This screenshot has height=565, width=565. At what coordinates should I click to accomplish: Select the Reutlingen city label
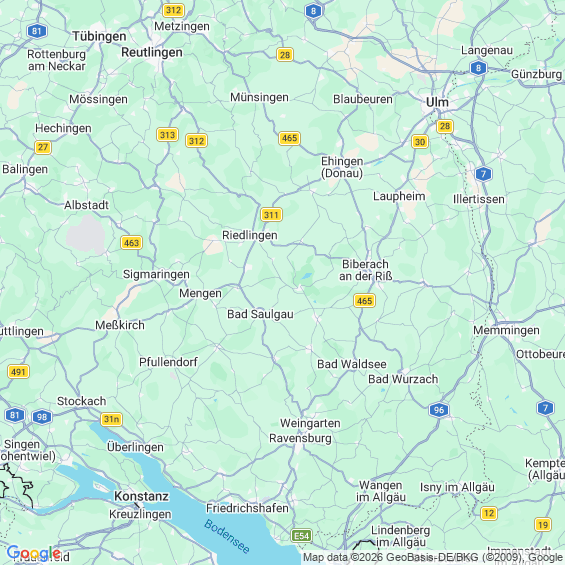(x=152, y=53)
